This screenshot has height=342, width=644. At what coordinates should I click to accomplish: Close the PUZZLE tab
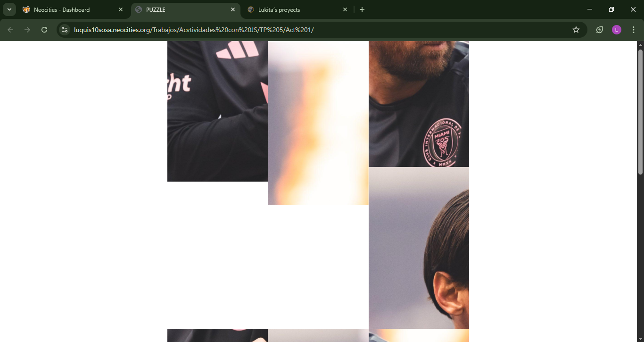click(x=233, y=9)
